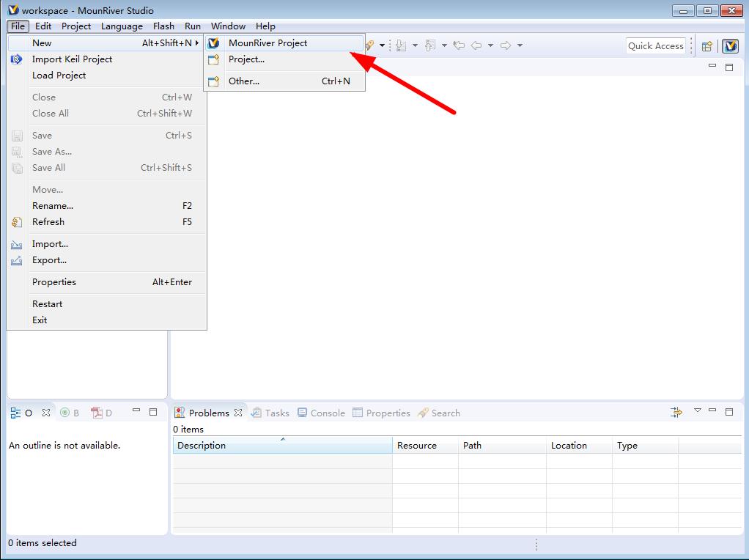Select Load Project menu item
Viewport: 749px width, 560px height.
tap(106, 75)
